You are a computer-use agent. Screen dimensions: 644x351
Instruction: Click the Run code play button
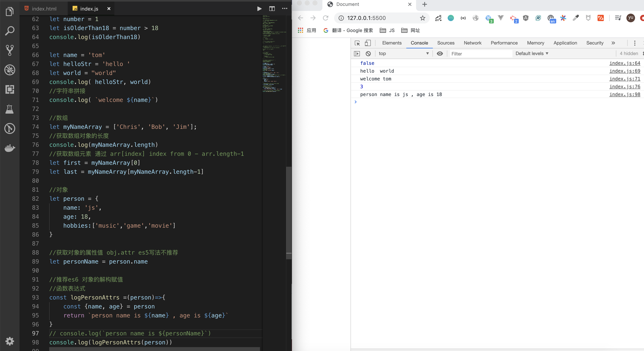click(x=259, y=9)
